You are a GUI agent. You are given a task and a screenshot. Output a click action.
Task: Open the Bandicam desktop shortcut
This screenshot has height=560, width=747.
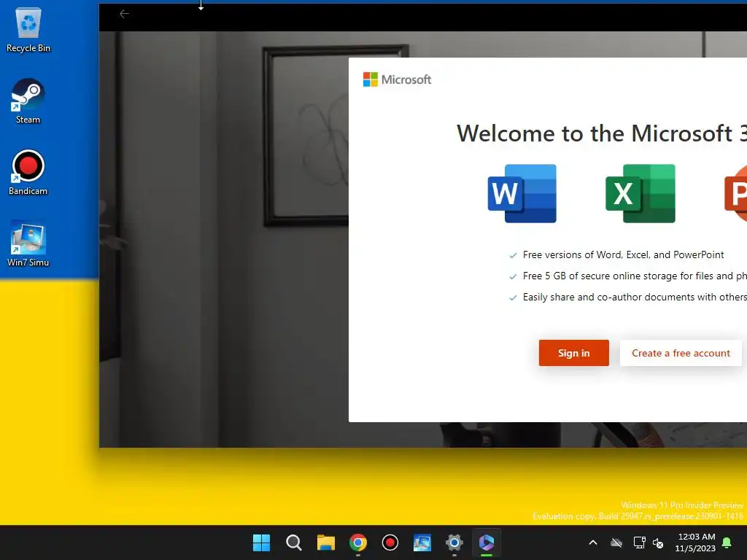(x=28, y=172)
